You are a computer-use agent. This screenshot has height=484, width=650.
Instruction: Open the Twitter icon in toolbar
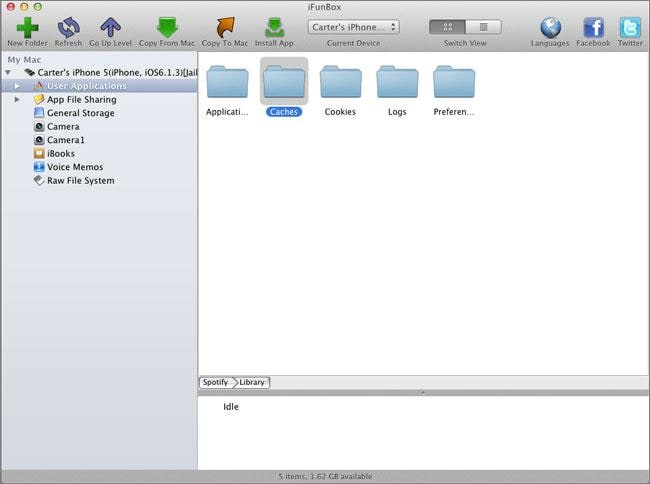tap(630, 27)
